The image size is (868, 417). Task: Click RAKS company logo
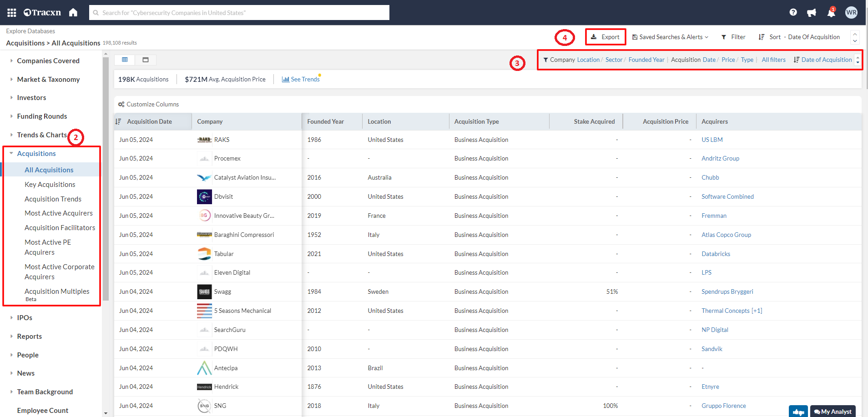pos(204,140)
